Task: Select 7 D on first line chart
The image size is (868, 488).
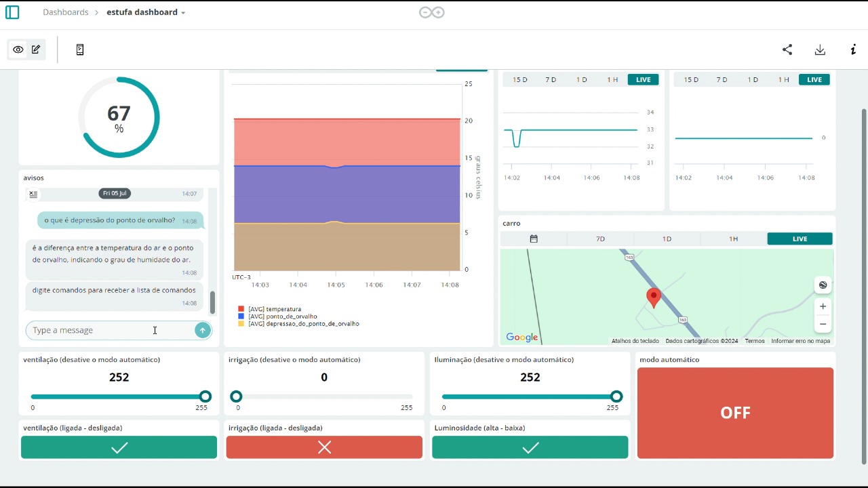Action: (551, 80)
